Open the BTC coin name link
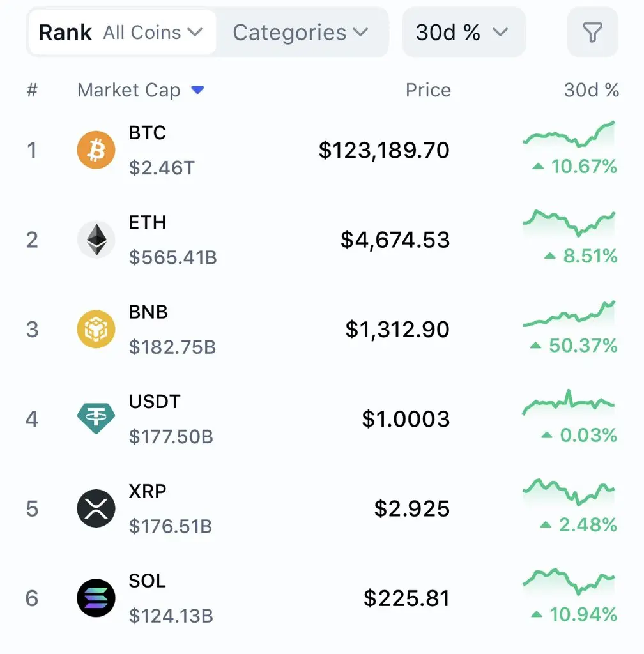Screen dimensions: 644x654 pyautogui.click(x=147, y=133)
